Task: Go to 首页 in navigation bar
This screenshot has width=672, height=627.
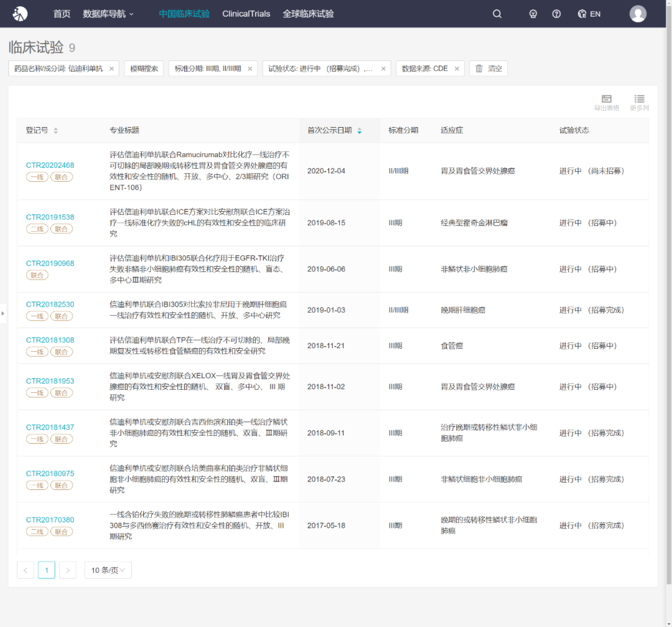Action: click(62, 14)
